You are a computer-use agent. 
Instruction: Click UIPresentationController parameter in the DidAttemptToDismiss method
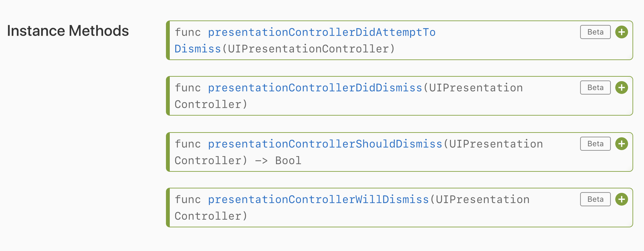(x=308, y=49)
